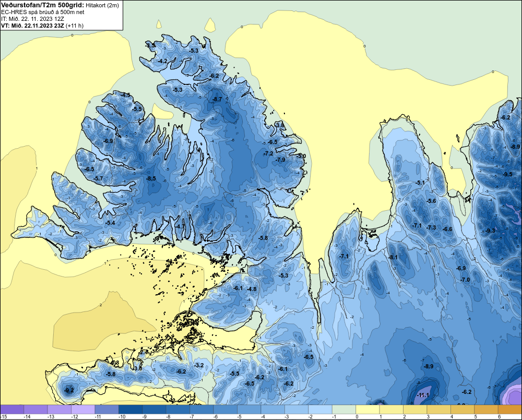Click the valid time line 'VT: Mið. 22.11.2023 23Z'
Viewport: 522px width, 420px height.
[x=33, y=26]
